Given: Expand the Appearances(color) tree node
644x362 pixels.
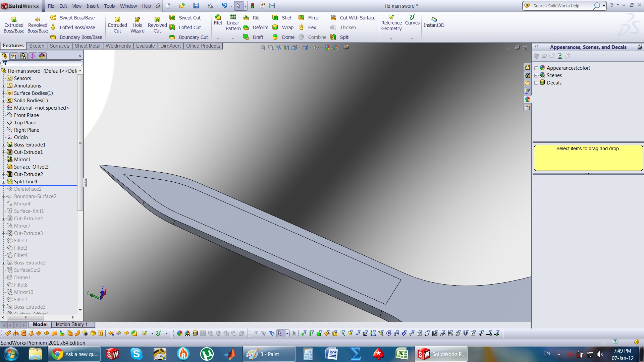Looking at the screenshot, I should (536, 68).
